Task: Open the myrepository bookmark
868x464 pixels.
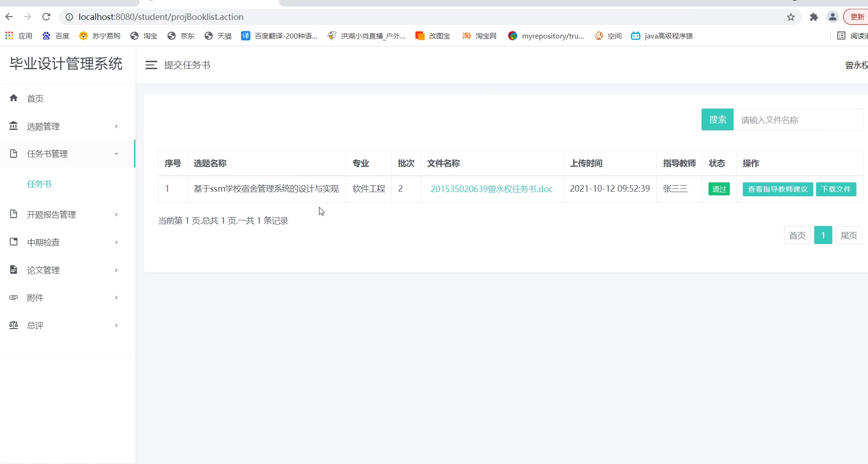Action: [x=546, y=36]
